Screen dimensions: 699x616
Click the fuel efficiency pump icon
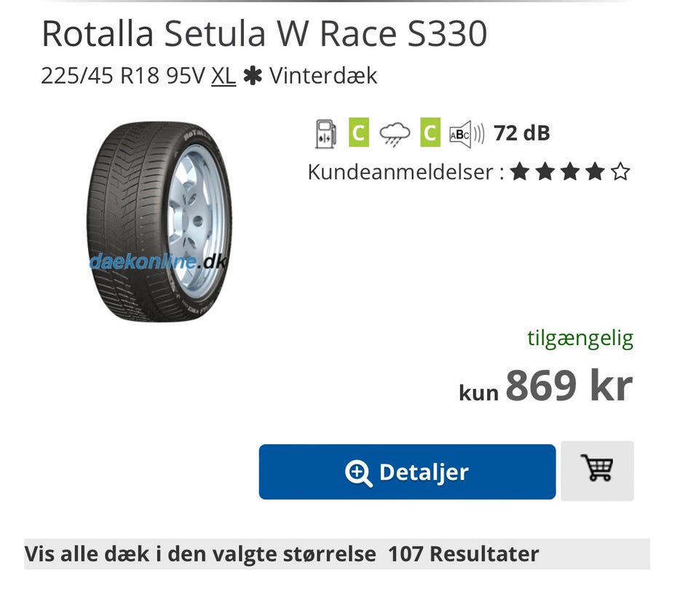(325, 133)
